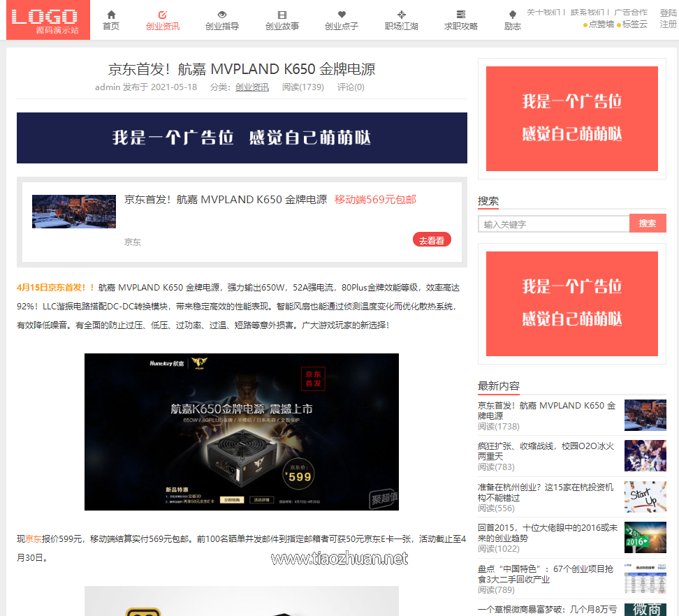Click the 阅读(1022) count in sidebar
Screen dimensions: 679x616
coord(499,549)
